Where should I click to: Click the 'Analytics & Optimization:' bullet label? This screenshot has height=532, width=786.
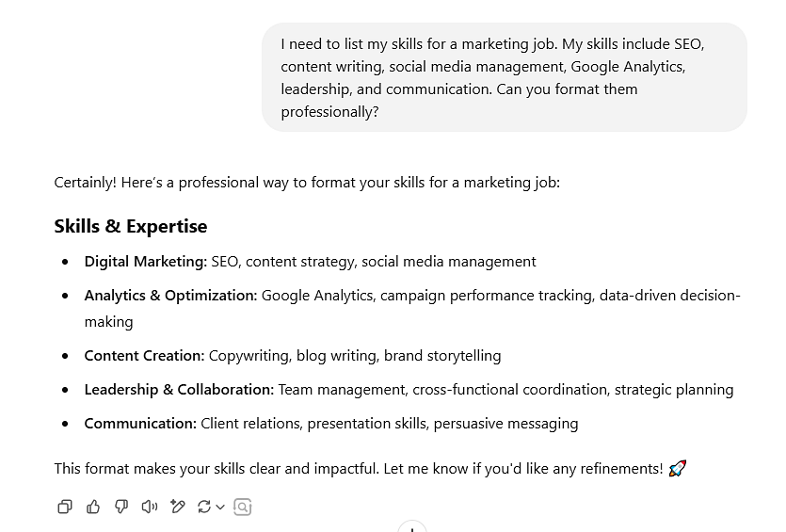tap(170, 296)
